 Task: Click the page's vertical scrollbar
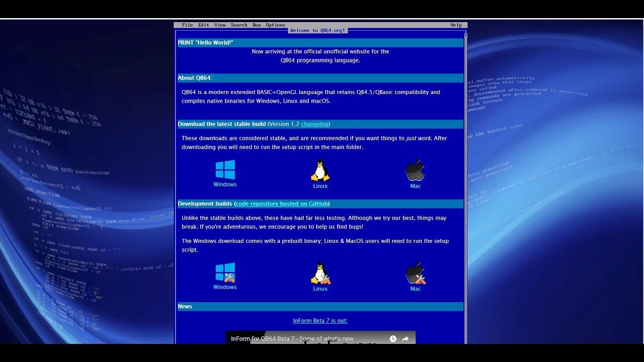pyautogui.click(x=466, y=189)
